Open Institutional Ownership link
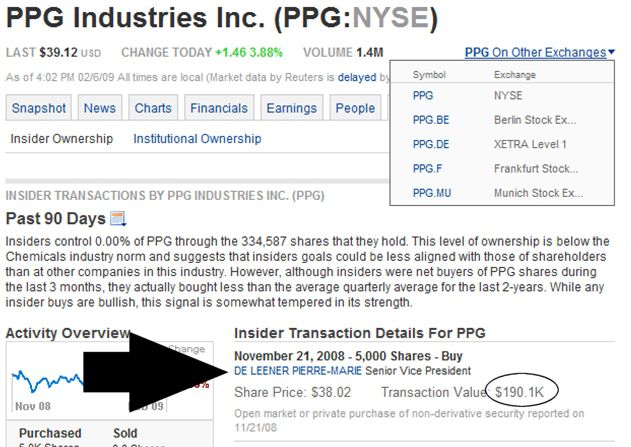This screenshot has height=447, width=631. click(x=197, y=138)
